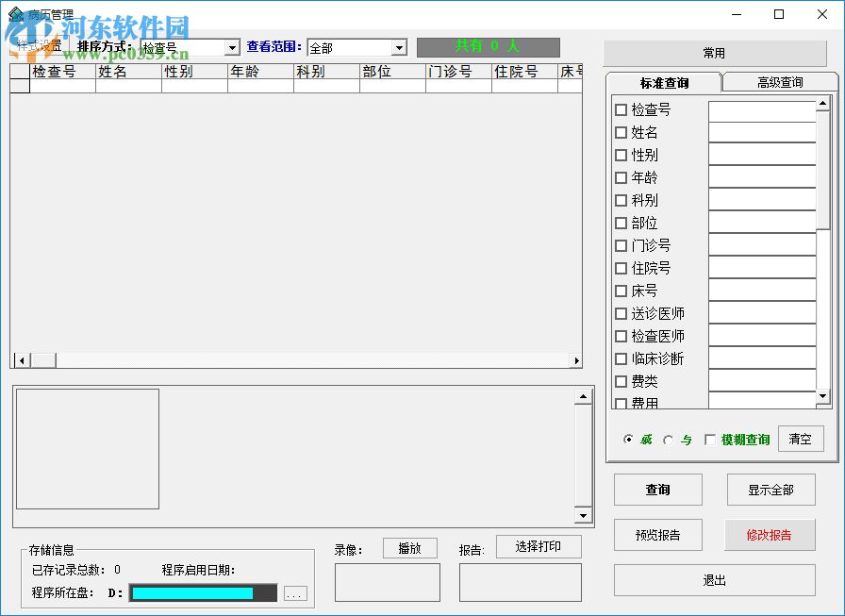Click the 报告 report list box
The image size is (845, 616).
pos(521,583)
